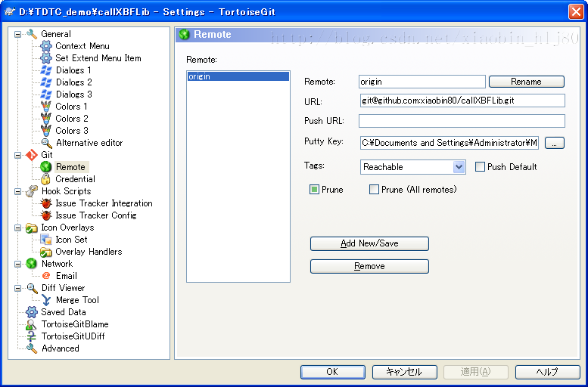Select origin in the Remote list
The width and height of the screenshot is (588, 387).
coord(238,76)
